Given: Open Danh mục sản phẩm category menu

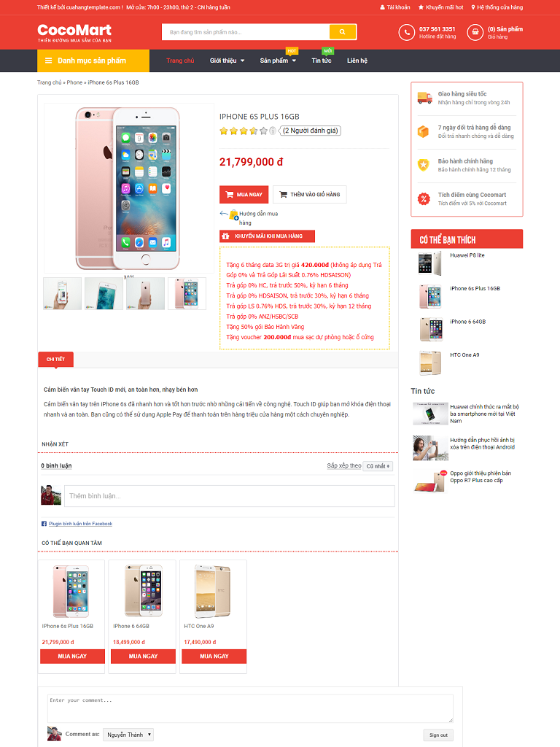Looking at the screenshot, I should tap(93, 61).
